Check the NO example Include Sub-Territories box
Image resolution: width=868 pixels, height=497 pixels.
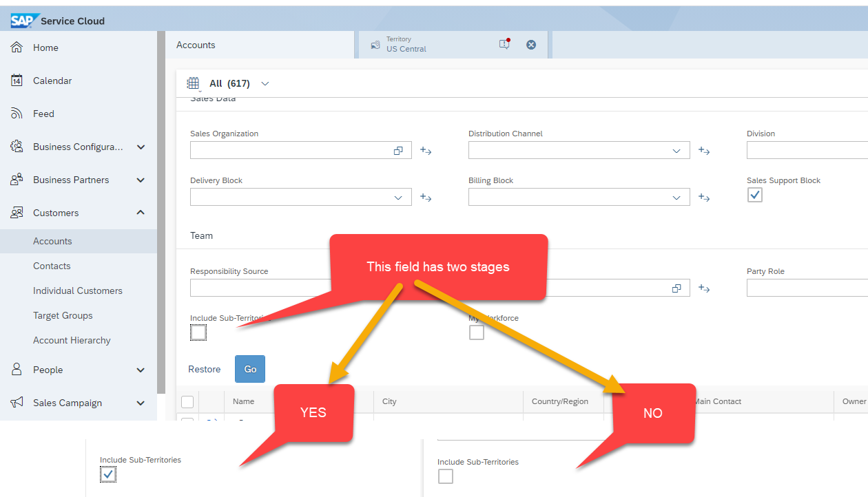[446, 476]
